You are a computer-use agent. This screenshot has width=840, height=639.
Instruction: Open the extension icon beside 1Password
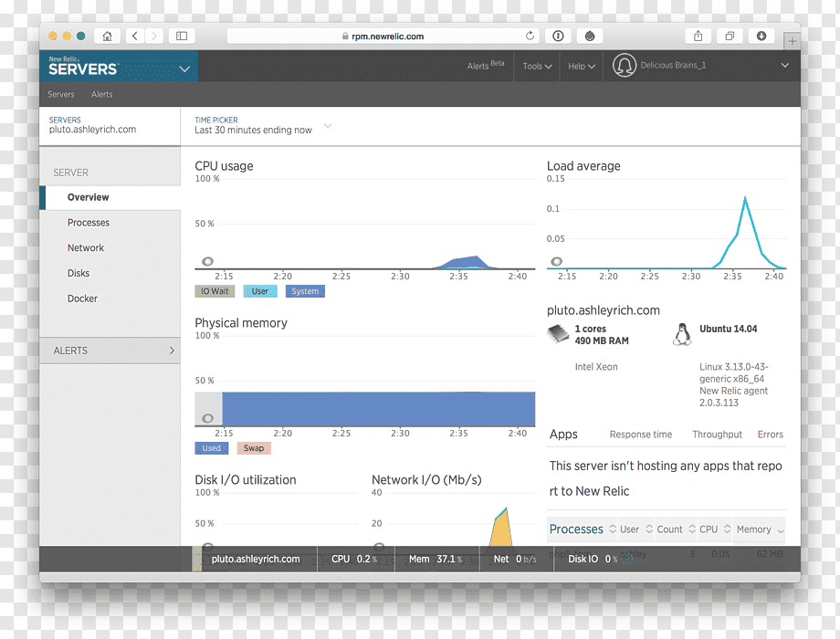click(x=590, y=36)
